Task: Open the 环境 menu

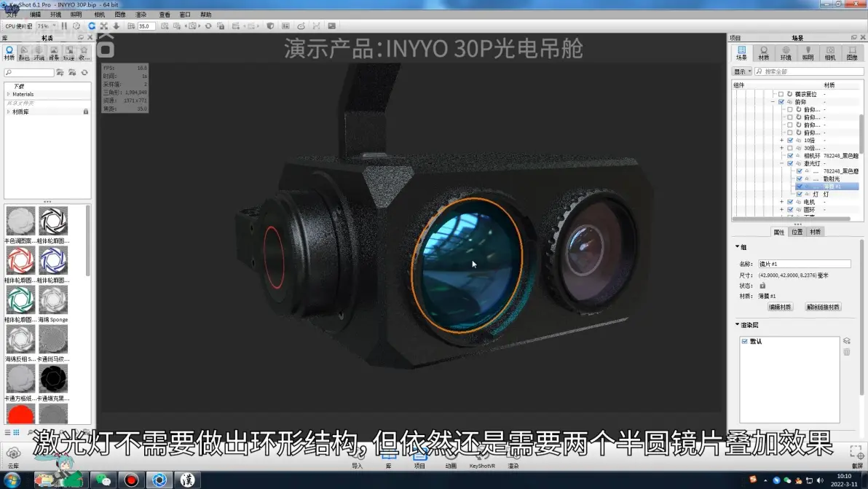Action: pyautogui.click(x=56, y=15)
